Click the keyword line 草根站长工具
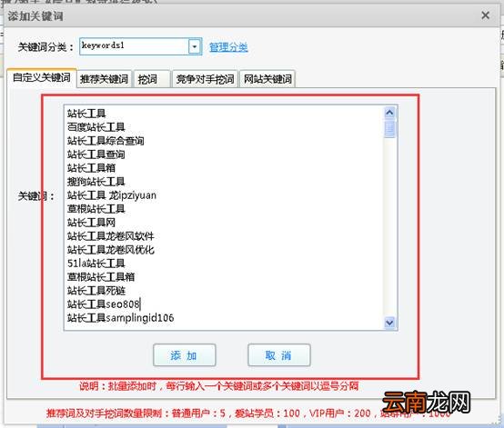The width and height of the screenshot is (504, 428). (x=96, y=209)
